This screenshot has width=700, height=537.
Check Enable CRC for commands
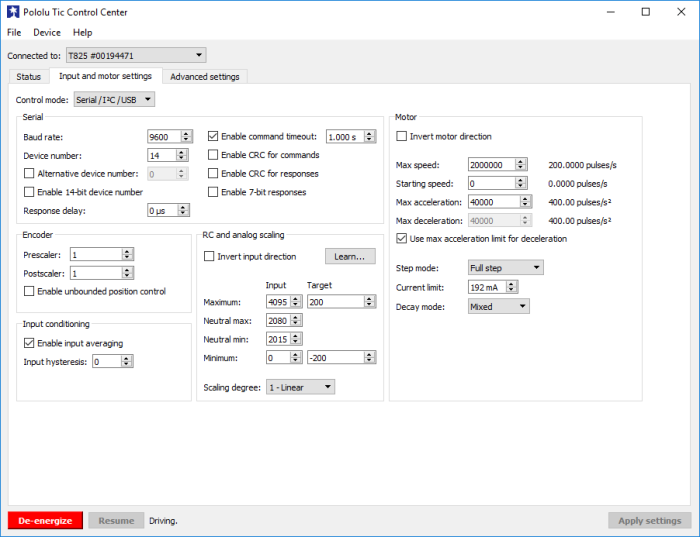(x=213, y=155)
